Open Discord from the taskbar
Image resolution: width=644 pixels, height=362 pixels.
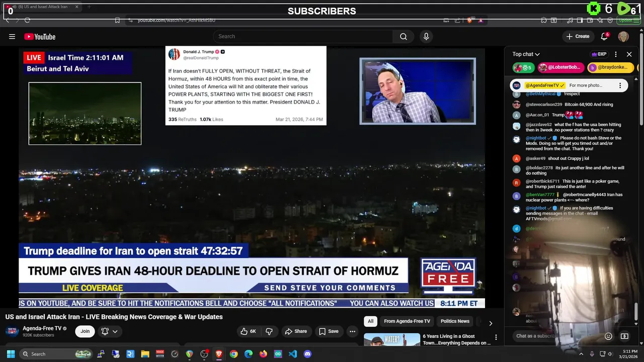coord(307,354)
